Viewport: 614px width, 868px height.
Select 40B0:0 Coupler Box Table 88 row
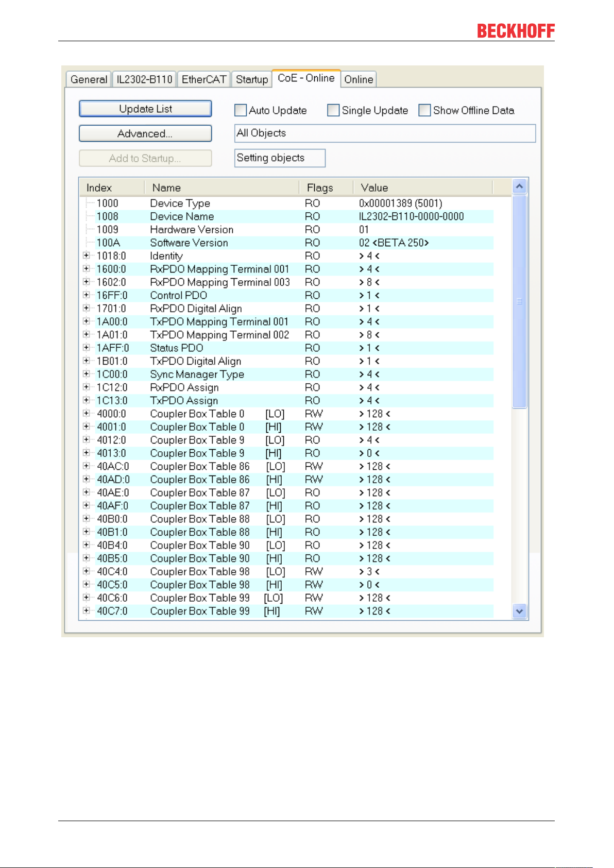pyautogui.click(x=287, y=519)
